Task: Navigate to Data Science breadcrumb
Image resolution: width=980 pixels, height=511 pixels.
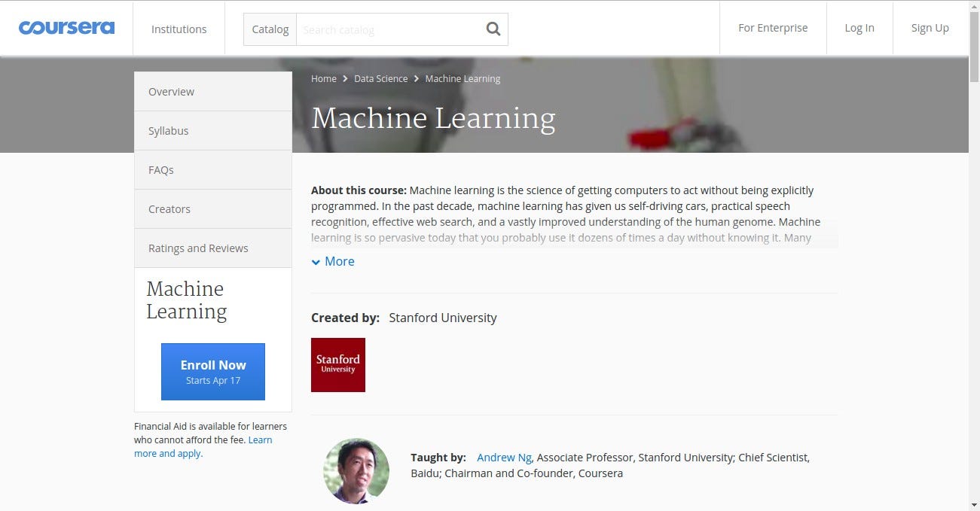Action: [380, 78]
